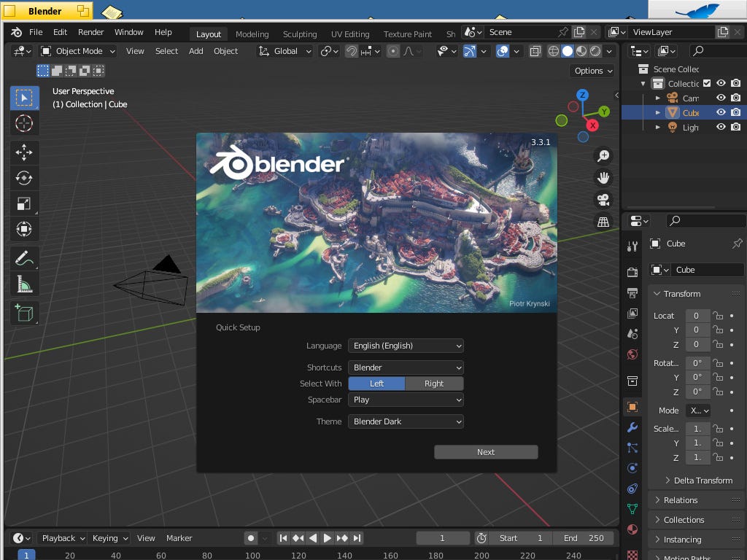Choose Left for Select With

[376, 384]
